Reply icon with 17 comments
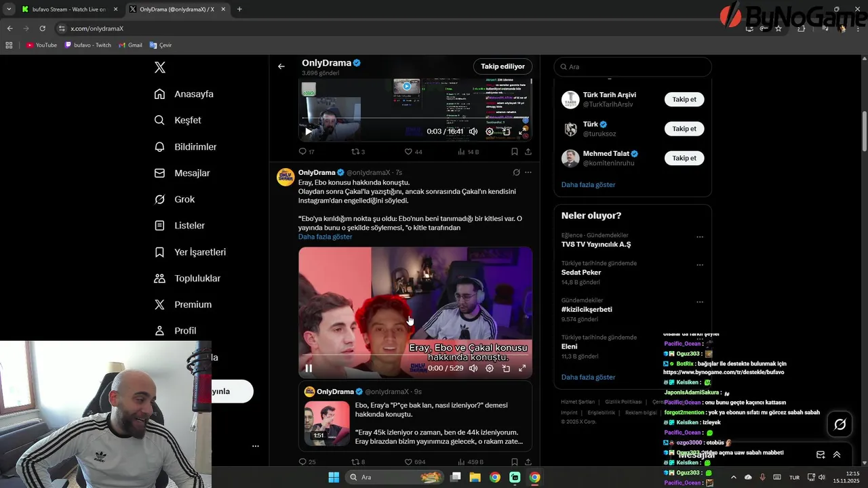This screenshot has width=868, height=488. click(303, 152)
